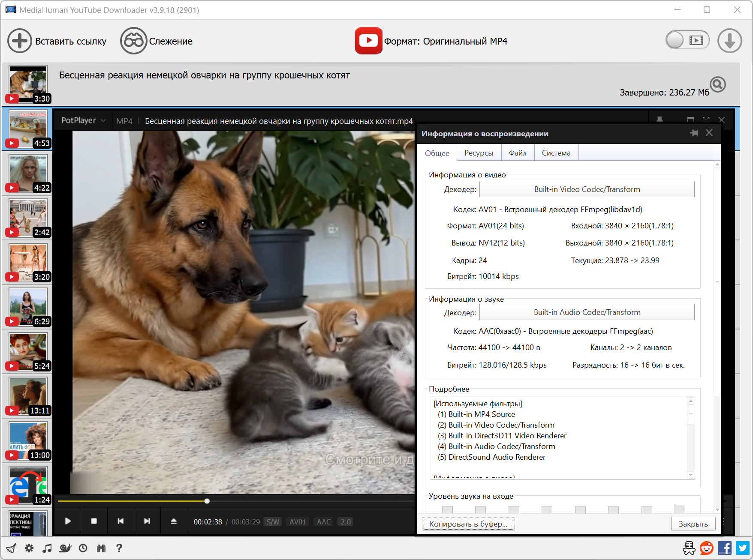This screenshot has height=560, width=753.
Task: Click the seek bar handle in PotPlayer
Action: point(207,501)
